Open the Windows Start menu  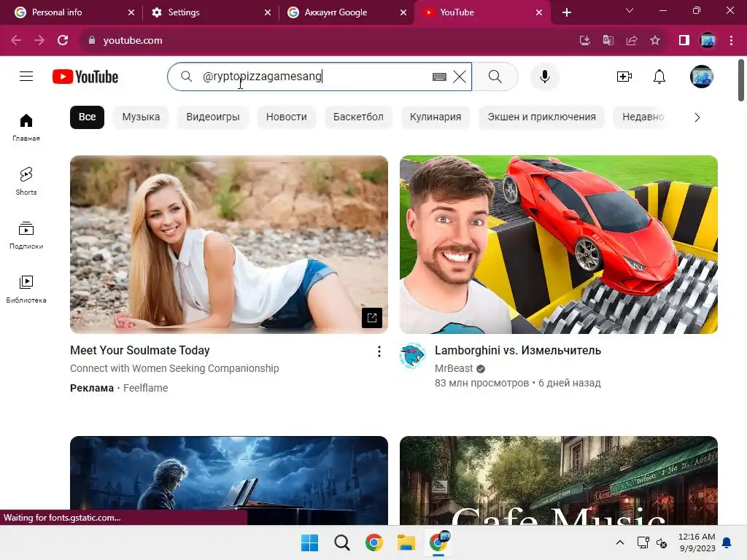pos(309,542)
